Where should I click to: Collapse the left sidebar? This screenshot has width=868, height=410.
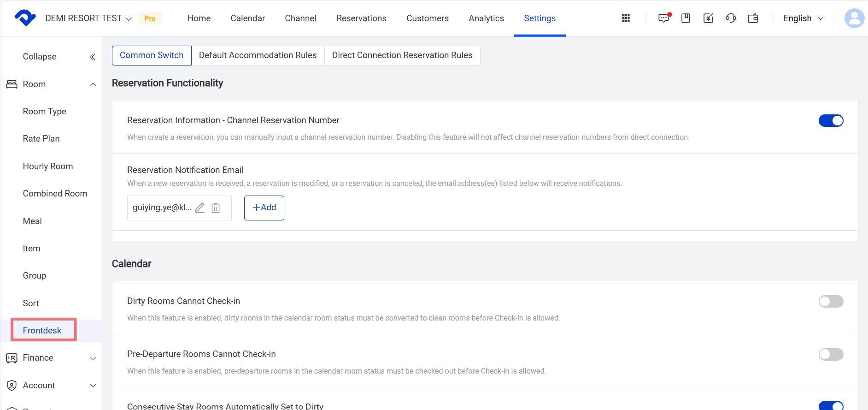tap(92, 57)
